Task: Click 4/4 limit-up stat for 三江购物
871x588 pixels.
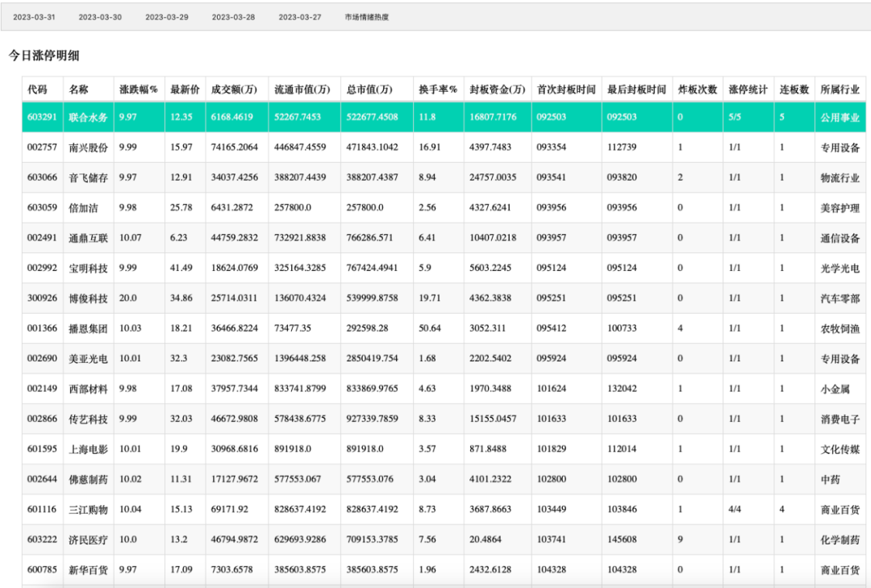Action: pos(735,509)
